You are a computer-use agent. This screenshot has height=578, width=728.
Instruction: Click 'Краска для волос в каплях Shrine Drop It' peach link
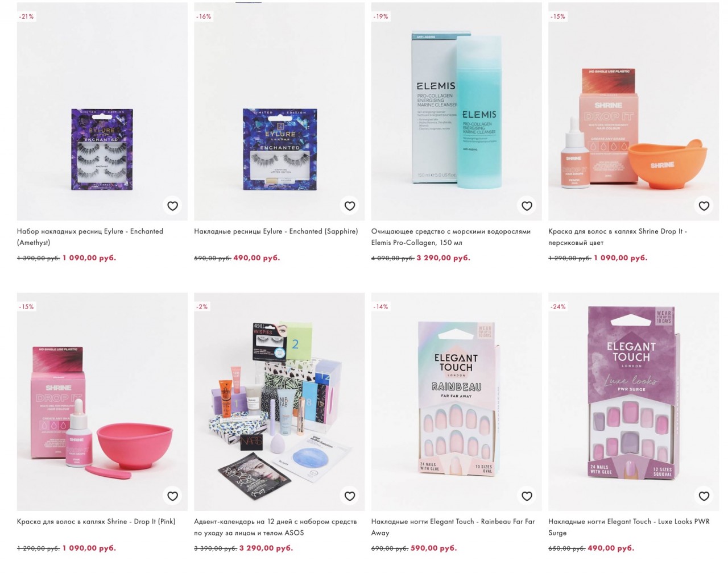pos(618,237)
